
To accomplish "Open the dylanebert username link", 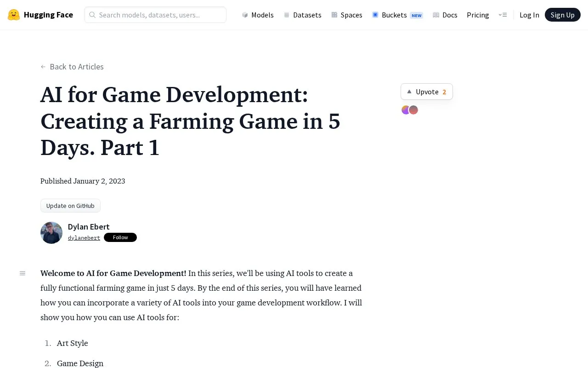I will pos(84,238).
